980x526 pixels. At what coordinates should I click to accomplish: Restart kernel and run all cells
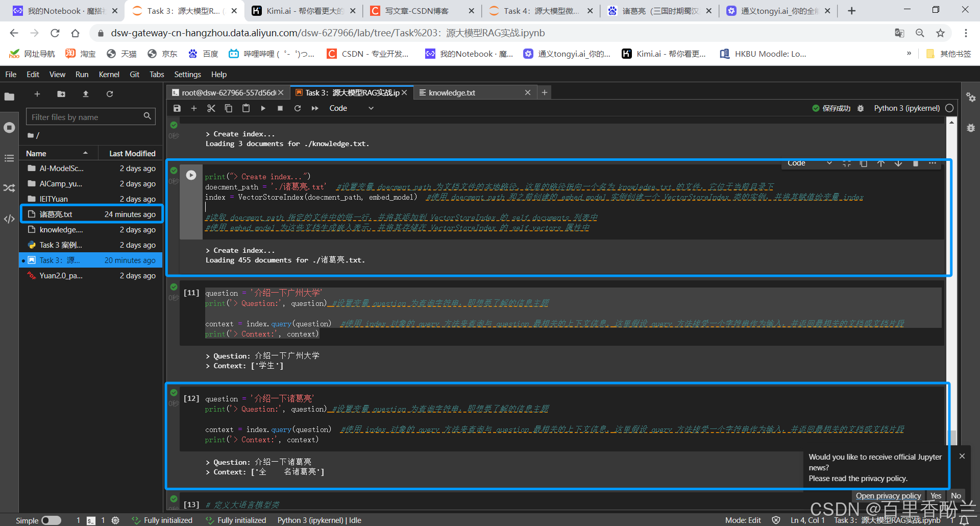click(315, 108)
